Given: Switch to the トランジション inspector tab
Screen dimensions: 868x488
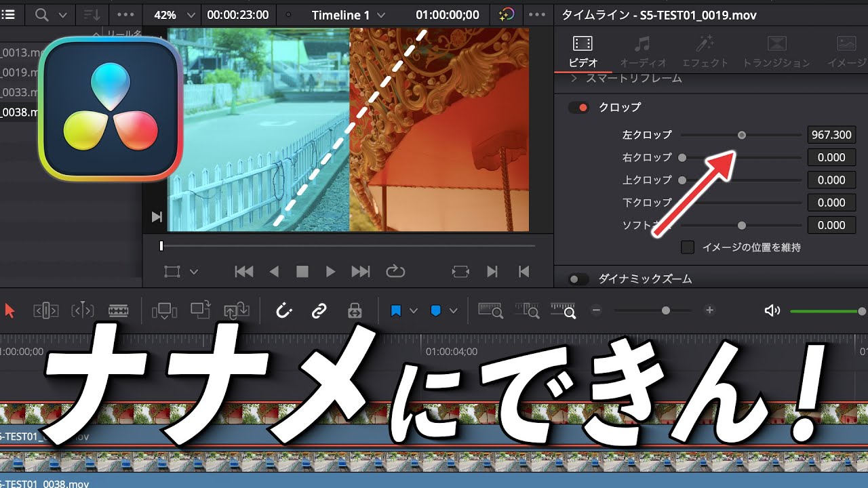Looking at the screenshot, I should [776, 52].
